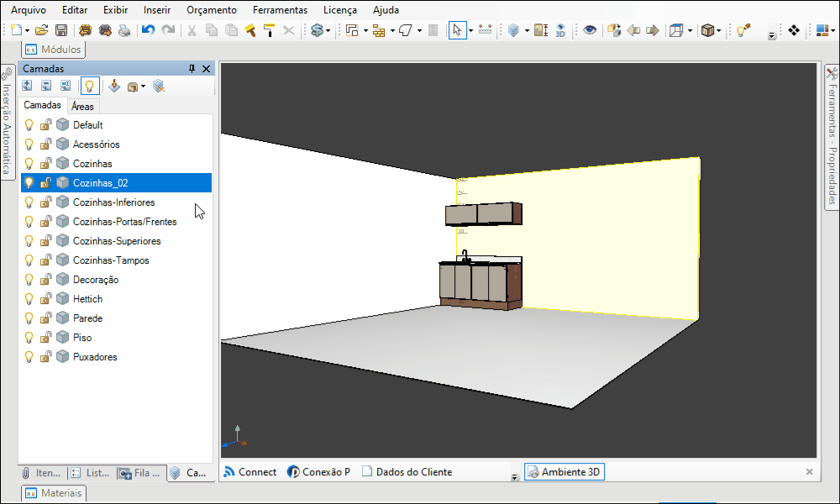Open the Ferramentas menu
This screenshot has height=504, width=840.
pos(281,9)
